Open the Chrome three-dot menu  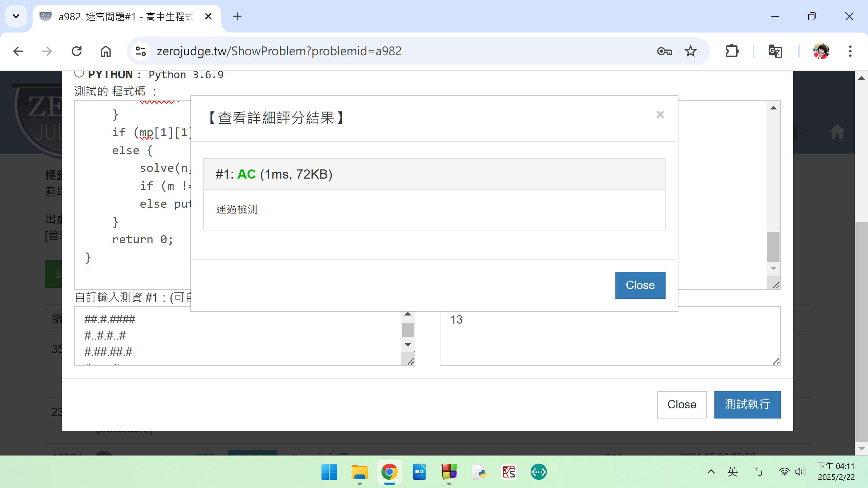850,51
